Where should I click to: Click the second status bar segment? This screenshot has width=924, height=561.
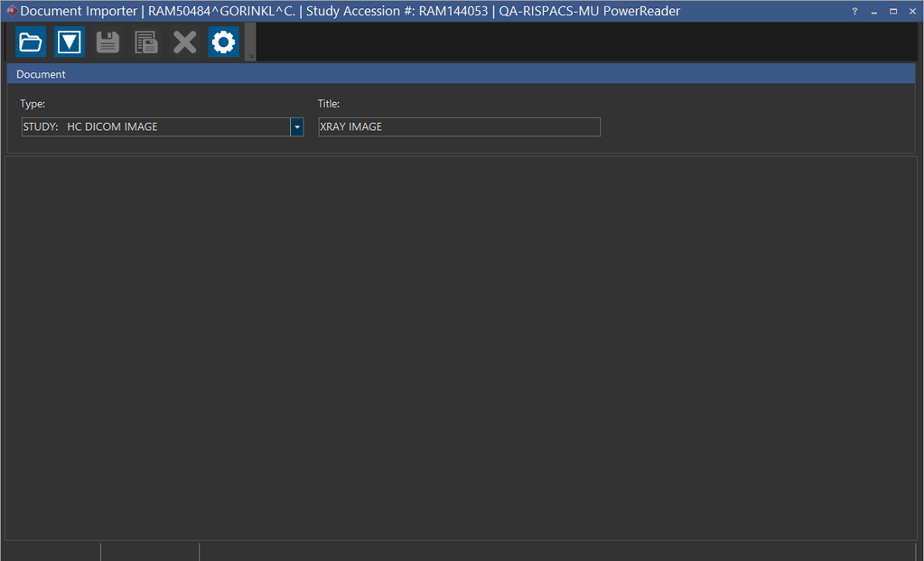[x=149, y=551]
